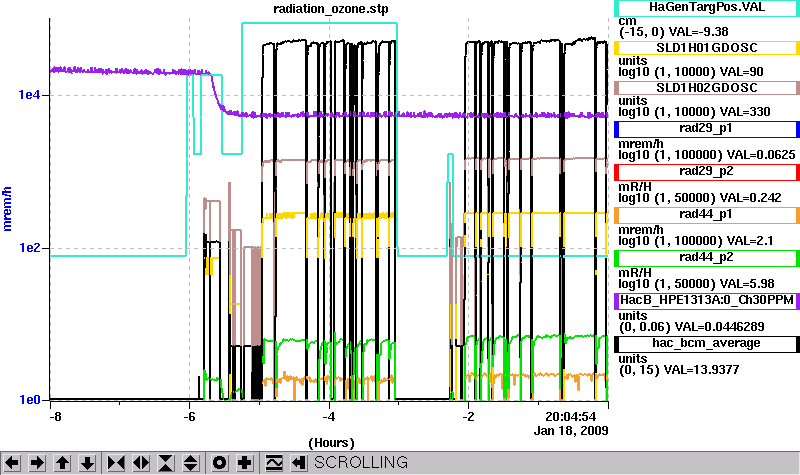Viewport: 800px width, 475px height.
Task: Click the hourglass-shaped vertical zoom icon
Action: 166,463
